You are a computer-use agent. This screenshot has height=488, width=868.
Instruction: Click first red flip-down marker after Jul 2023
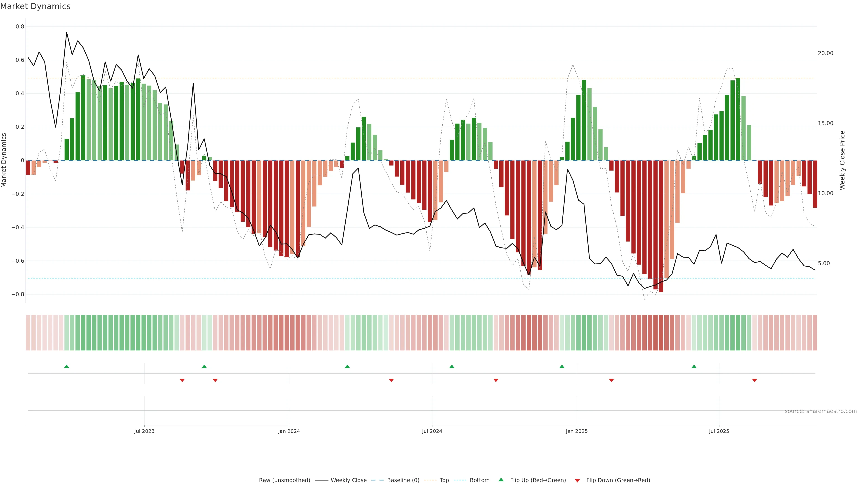[182, 380]
